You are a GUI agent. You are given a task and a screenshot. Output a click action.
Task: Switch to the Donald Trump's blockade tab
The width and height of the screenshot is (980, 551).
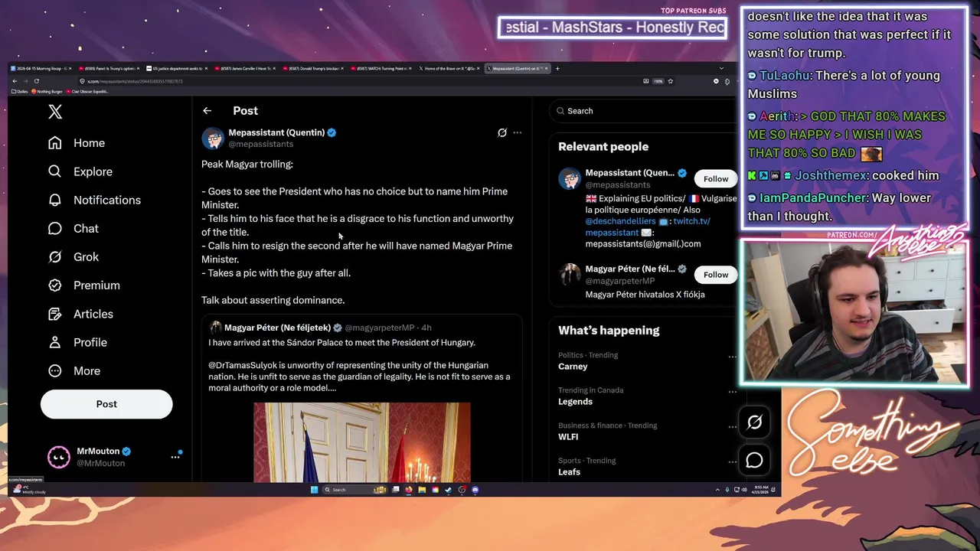(315, 69)
